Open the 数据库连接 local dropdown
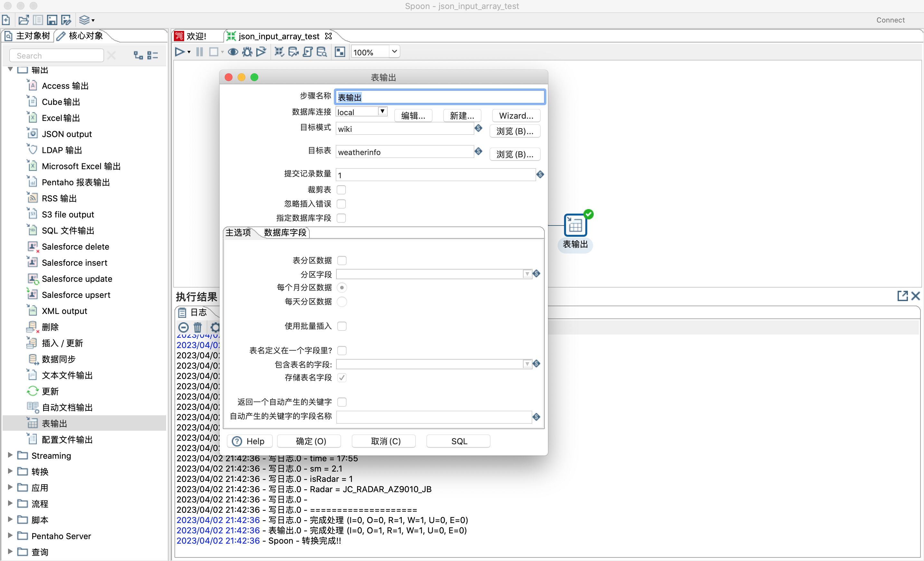This screenshot has width=924, height=561. point(382,112)
